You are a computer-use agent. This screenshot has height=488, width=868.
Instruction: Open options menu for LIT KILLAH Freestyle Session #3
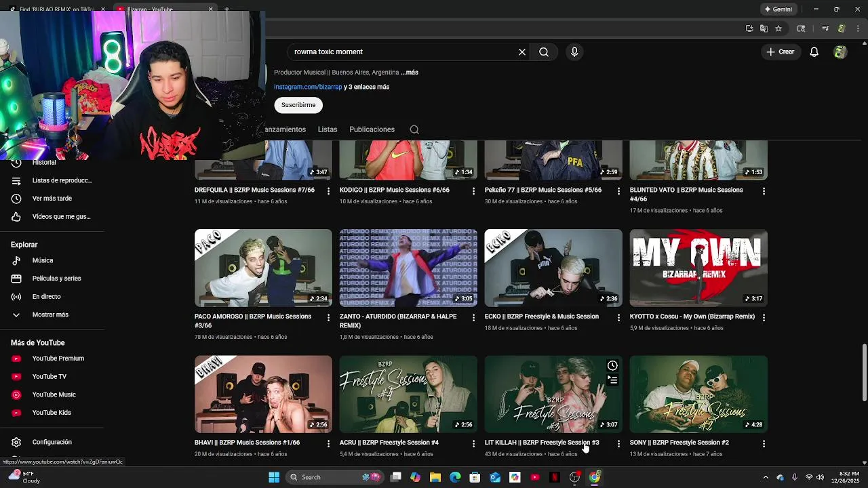point(618,443)
